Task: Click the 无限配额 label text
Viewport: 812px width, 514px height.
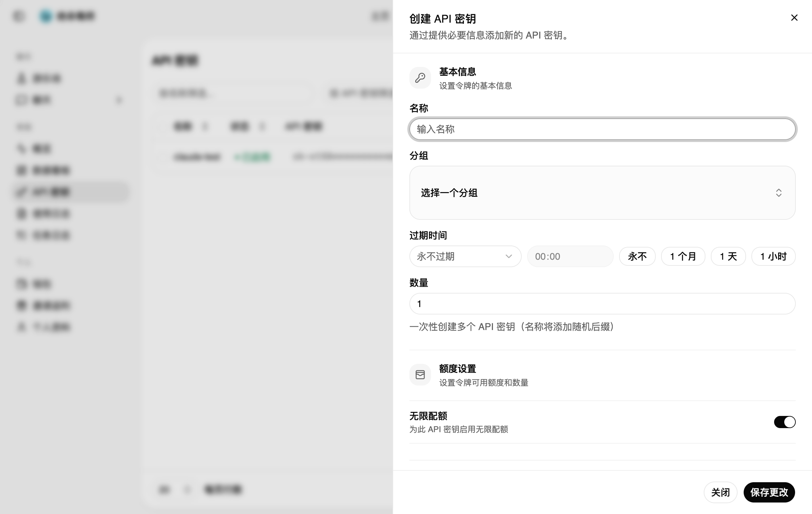Action: pyautogui.click(x=428, y=416)
